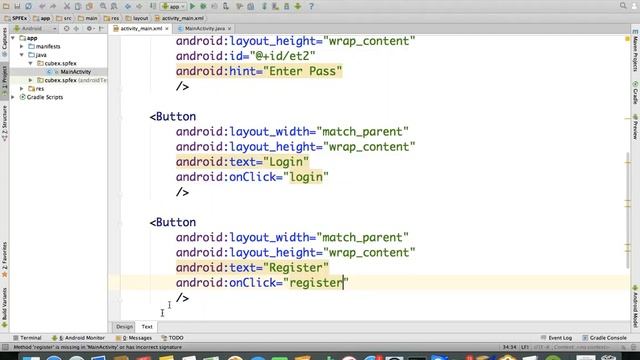Click the Undo arrow icon
The image size is (640, 360).
42,6
